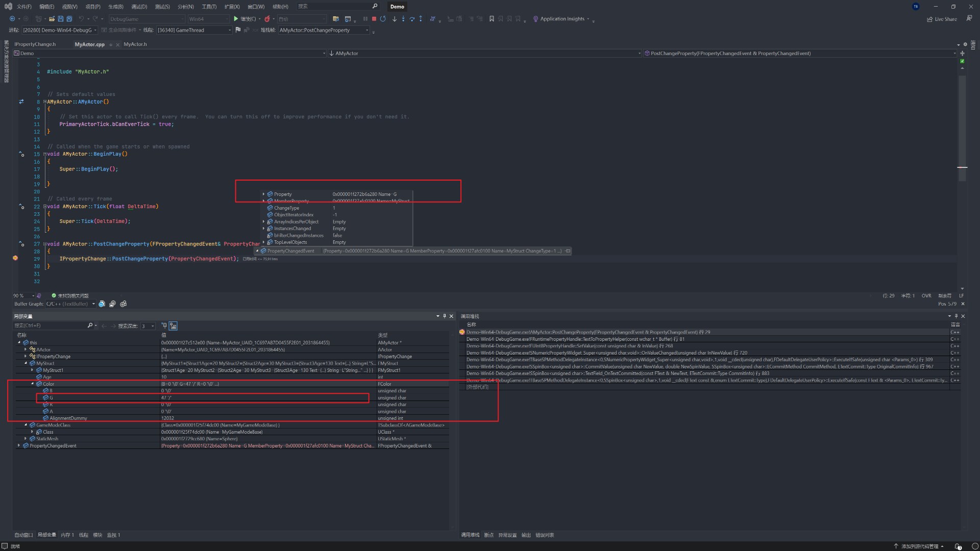Click the toggle bookmark icon on toolbar
The image size is (980, 551).
coord(492,19)
